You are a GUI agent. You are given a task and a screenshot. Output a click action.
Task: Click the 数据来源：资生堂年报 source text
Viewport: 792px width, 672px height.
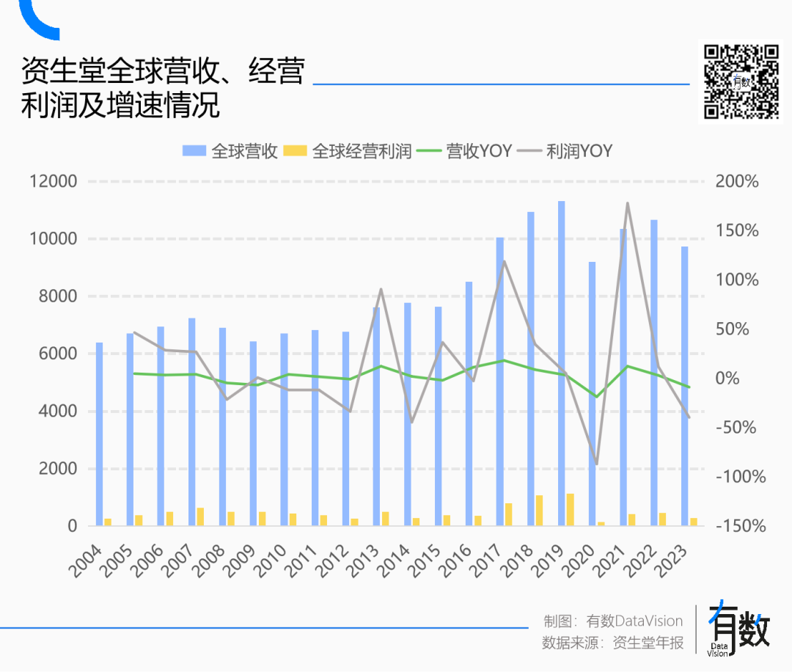click(x=612, y=643)
